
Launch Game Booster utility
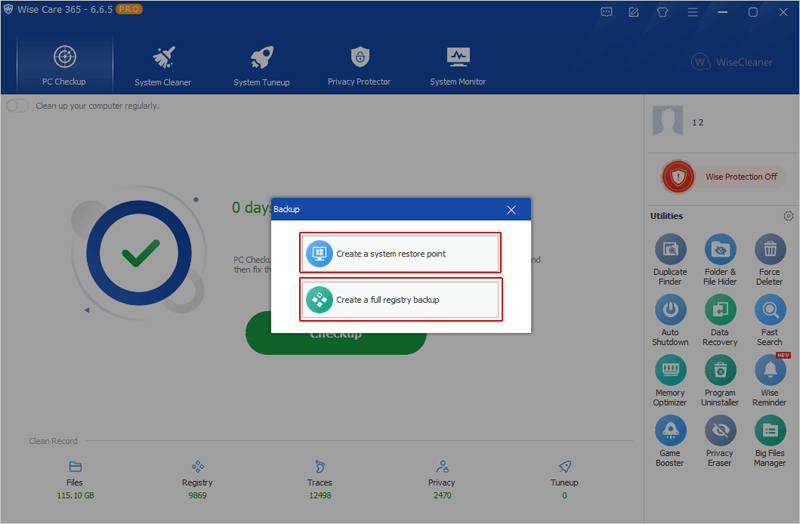[x=670, y=441]
